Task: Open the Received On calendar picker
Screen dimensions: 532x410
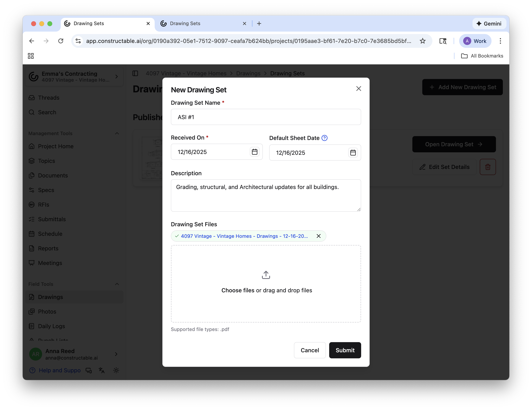Action: point(254,152)
